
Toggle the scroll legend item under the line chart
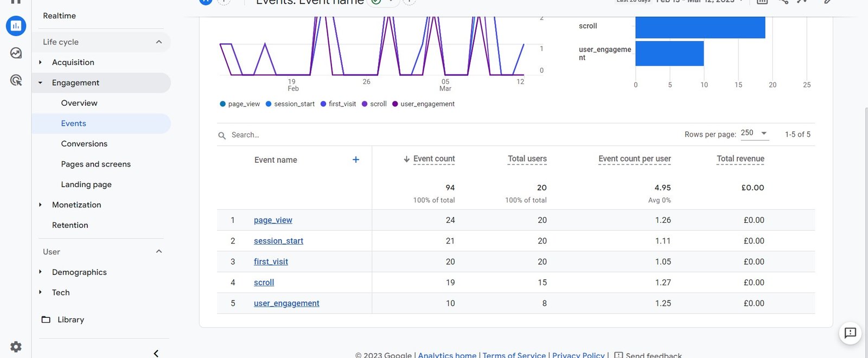coord(374,104)
